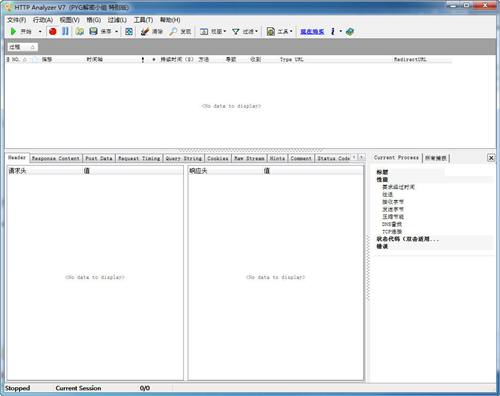Open the Tools toolbar dropdown arrow
Screen dimensions: 500x396
tap(291, 31)
